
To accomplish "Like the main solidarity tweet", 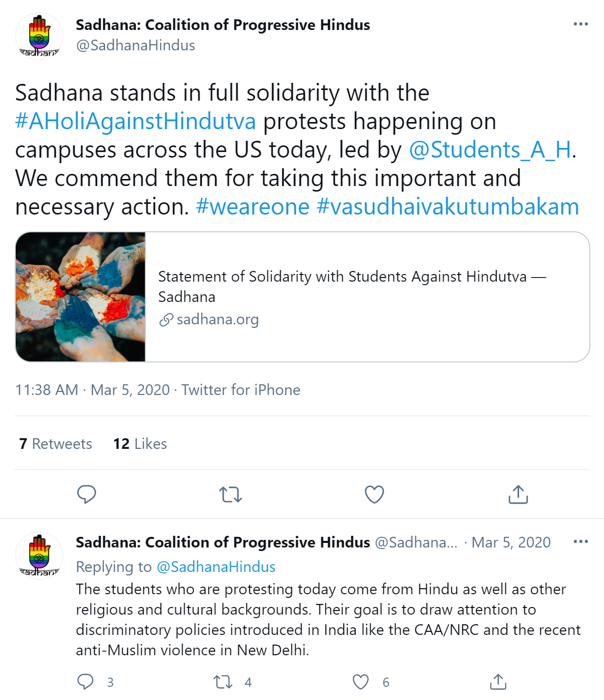I will [x=374, y=494].
